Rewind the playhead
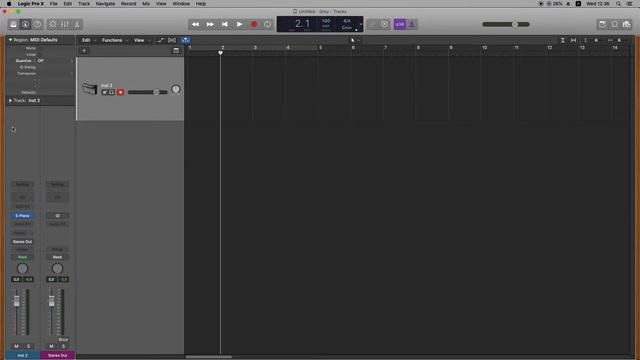Screen dimensions: 640x360 tap(196, 24)
